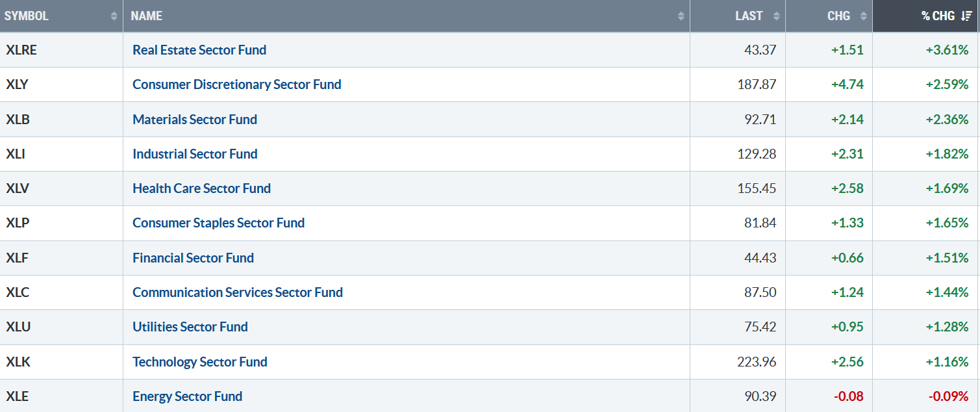Click the % CHG column header label
This screenshot has height=412, width=980.
(938, 16)
